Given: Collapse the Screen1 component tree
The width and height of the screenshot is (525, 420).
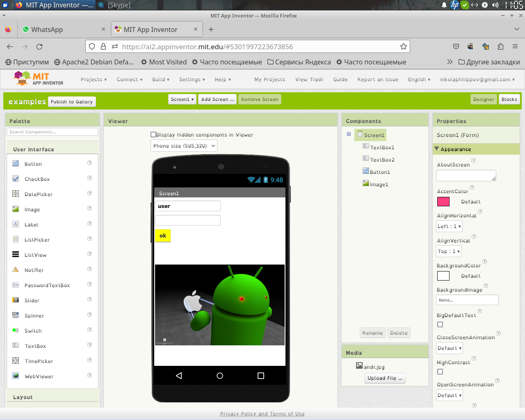Looking at the screenshot, I should [x=349, y=134].
